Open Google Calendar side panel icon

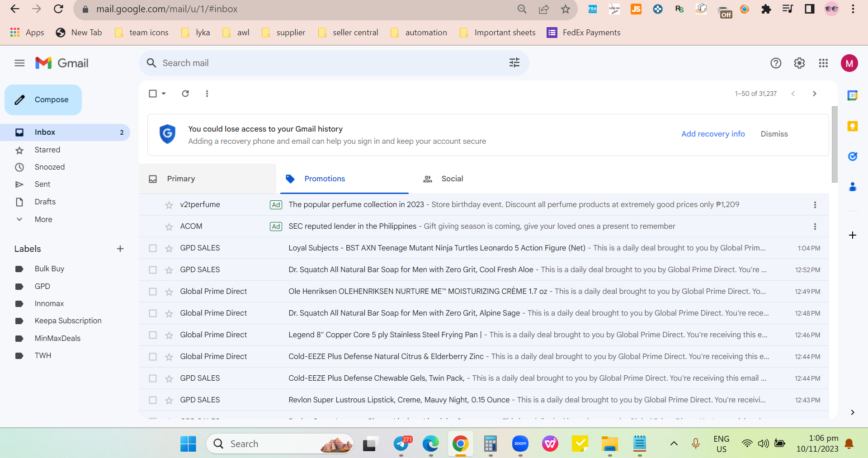(x=853, y=95)
